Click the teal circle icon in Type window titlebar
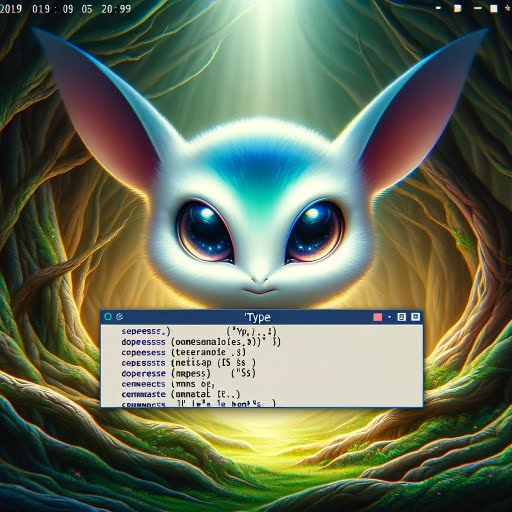512x512 pixels. 108,317
